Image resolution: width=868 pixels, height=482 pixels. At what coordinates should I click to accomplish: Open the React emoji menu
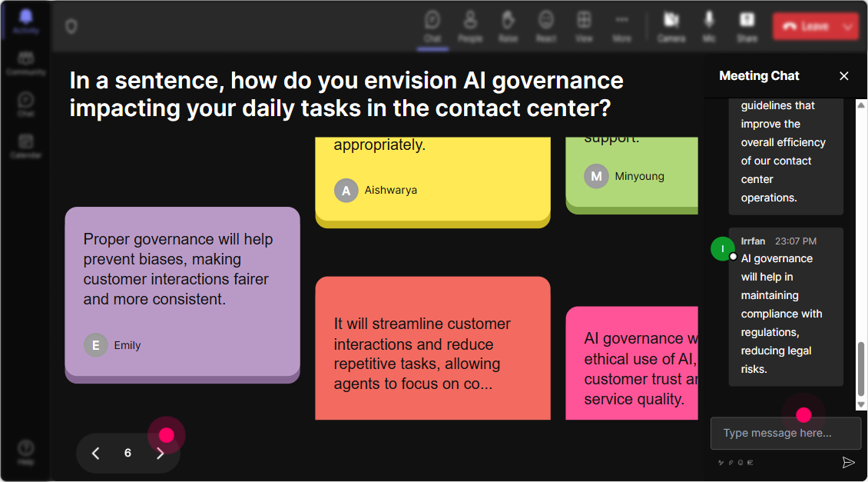546,26
